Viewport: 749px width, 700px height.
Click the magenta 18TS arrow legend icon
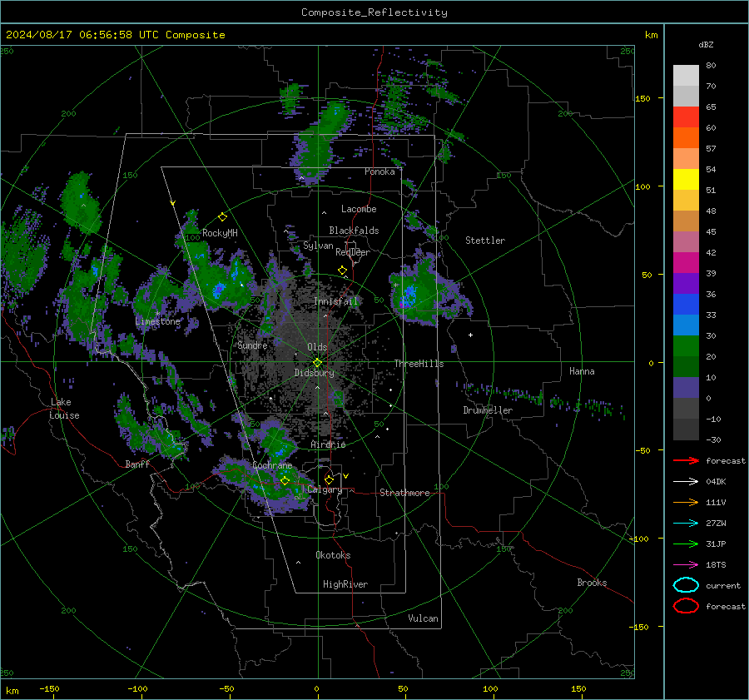point(686,565)
